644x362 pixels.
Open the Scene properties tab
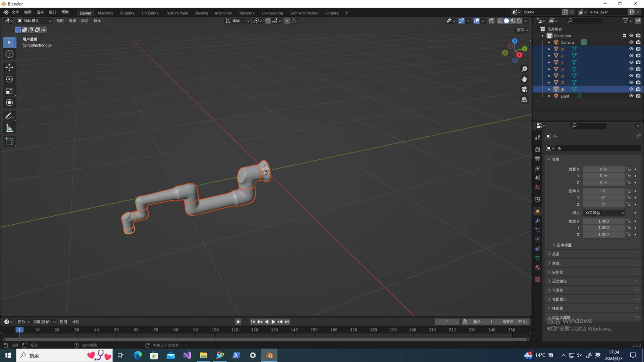(538, 178)
